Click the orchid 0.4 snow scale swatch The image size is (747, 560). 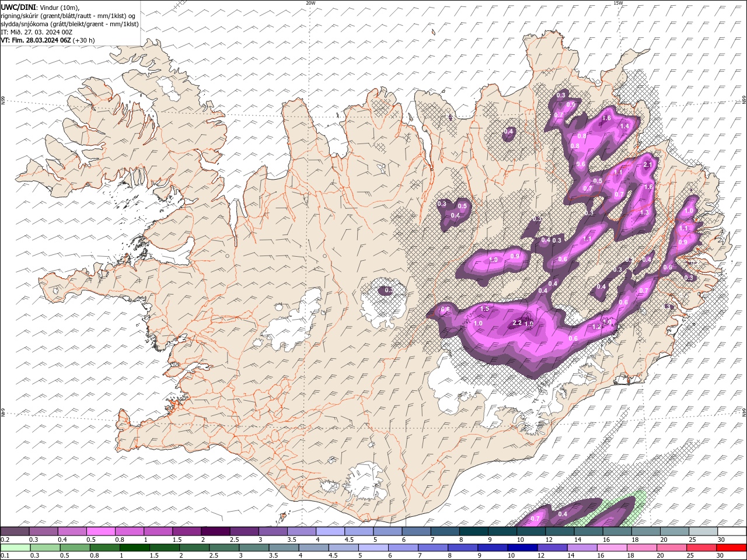pos(72,531)
